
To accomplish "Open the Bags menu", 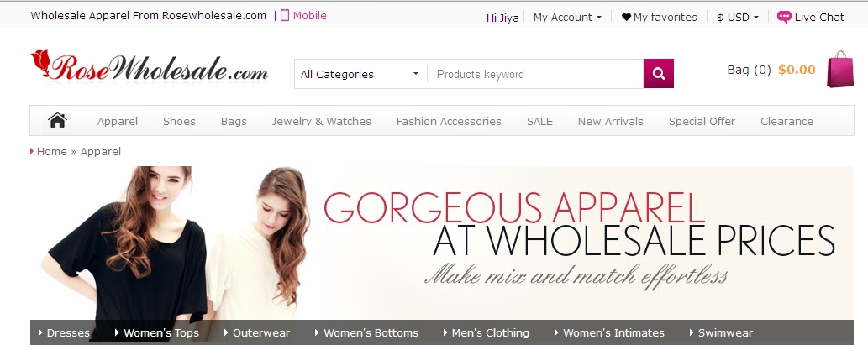I will (x=234, y=121).
